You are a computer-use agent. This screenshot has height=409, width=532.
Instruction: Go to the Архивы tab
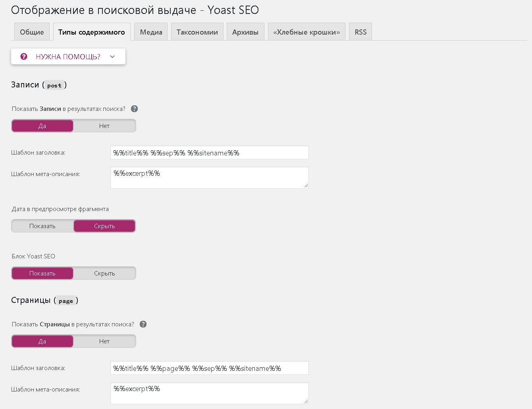point(245,32)
